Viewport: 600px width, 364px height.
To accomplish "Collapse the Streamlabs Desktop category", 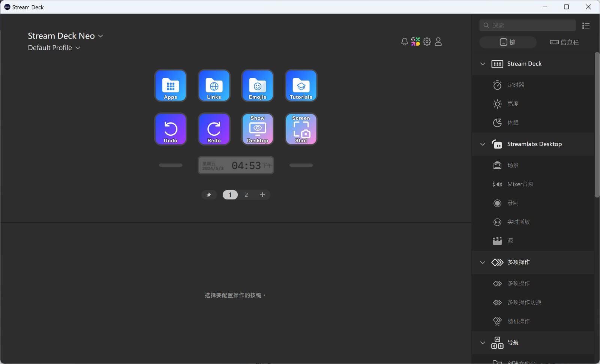I will click(x=483, y=144).
